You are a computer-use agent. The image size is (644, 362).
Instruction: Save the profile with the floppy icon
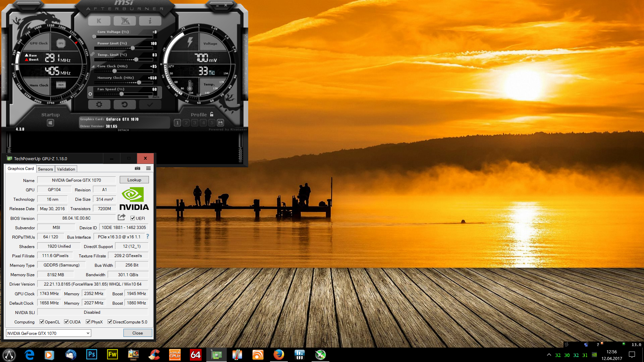[x=220, y=123]
